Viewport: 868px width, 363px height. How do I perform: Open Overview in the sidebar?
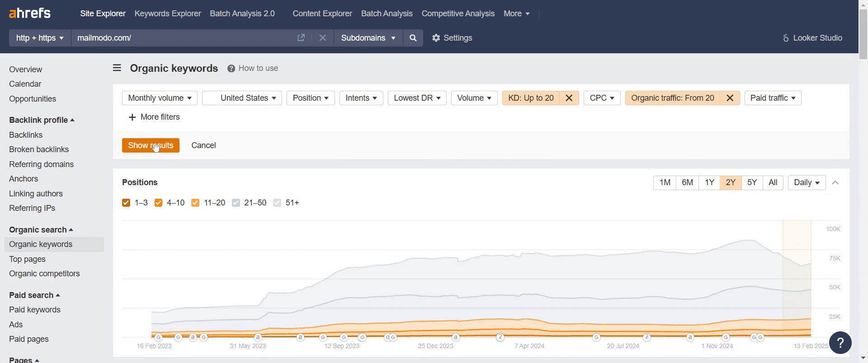[25, 70]
